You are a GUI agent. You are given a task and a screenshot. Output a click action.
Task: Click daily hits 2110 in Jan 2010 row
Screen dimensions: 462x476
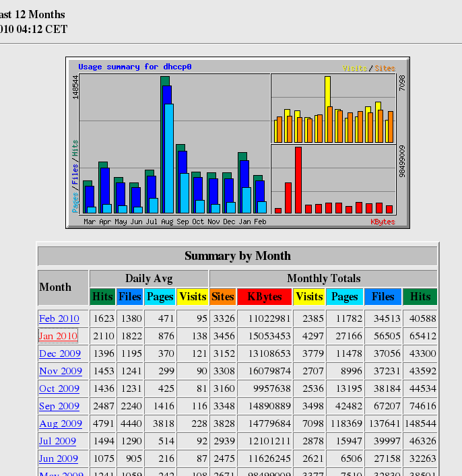click(x=104, y=336)
